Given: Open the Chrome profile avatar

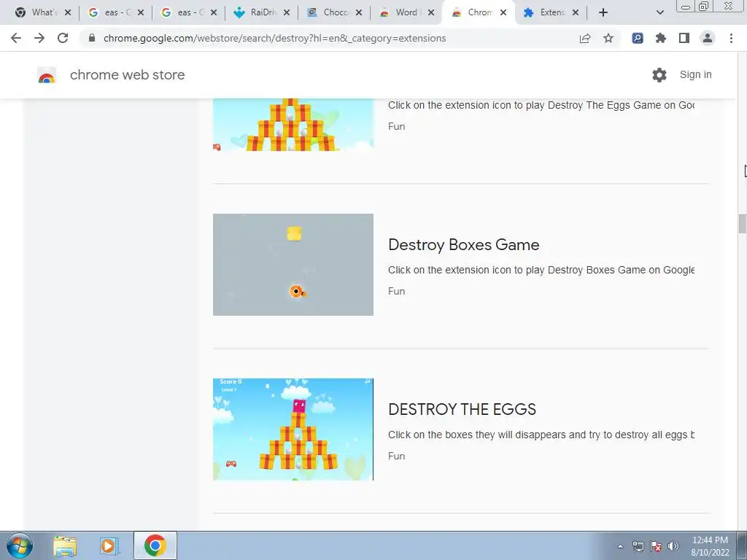Looking at the screenshot, I should [708, 38].
